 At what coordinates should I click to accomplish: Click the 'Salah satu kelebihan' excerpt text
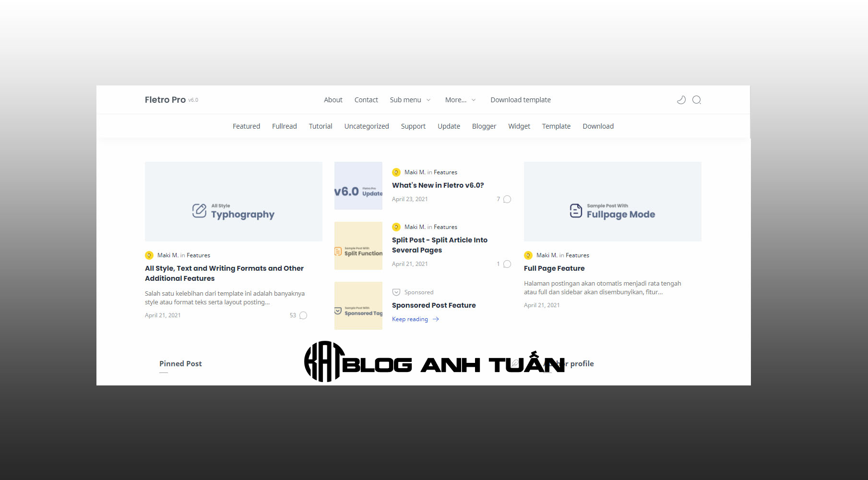225,298
